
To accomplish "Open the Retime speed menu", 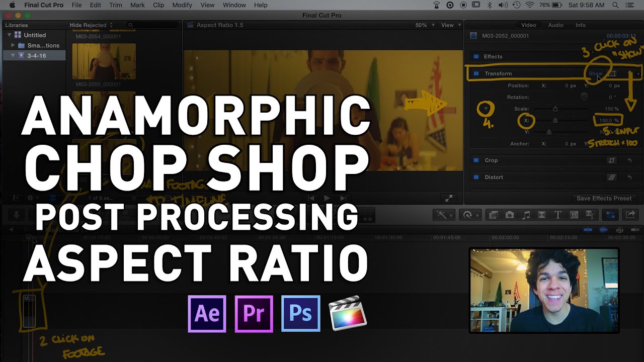I will coord(470,215).
